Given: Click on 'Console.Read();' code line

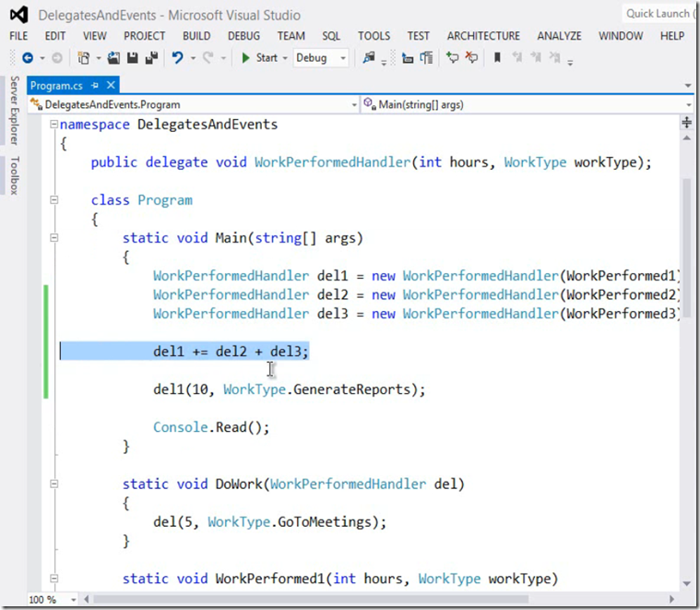Looking at the screenshot, I should 211,427.
